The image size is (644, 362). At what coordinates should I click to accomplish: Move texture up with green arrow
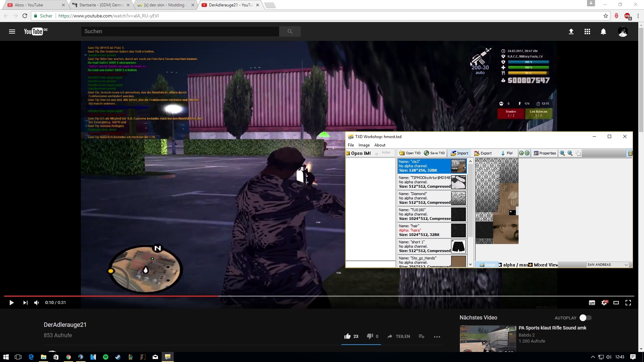pyautogui.click(x=521, y=153)
